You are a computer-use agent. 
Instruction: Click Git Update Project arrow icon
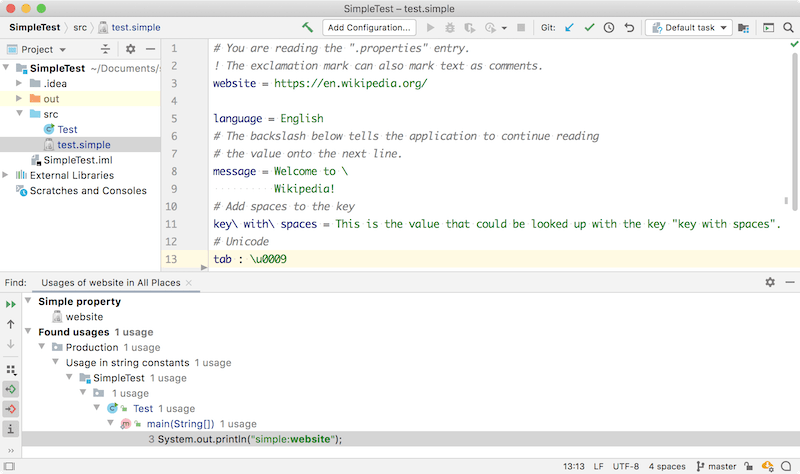(x=569, y=28)
